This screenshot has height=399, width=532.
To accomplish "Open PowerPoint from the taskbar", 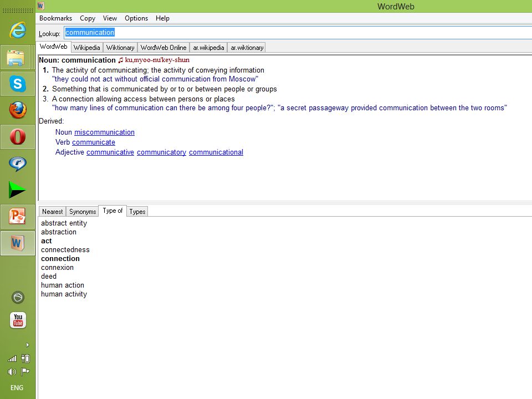I will 17,217.
